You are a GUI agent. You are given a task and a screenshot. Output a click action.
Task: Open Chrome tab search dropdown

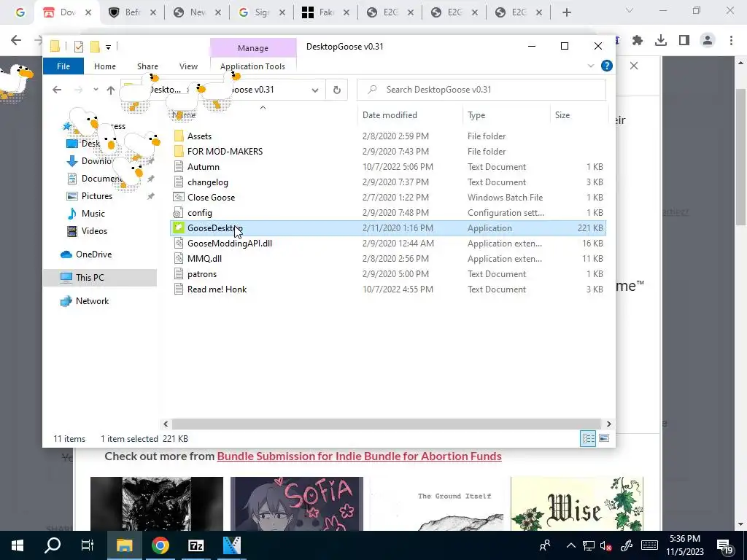(x=629, y=10)
